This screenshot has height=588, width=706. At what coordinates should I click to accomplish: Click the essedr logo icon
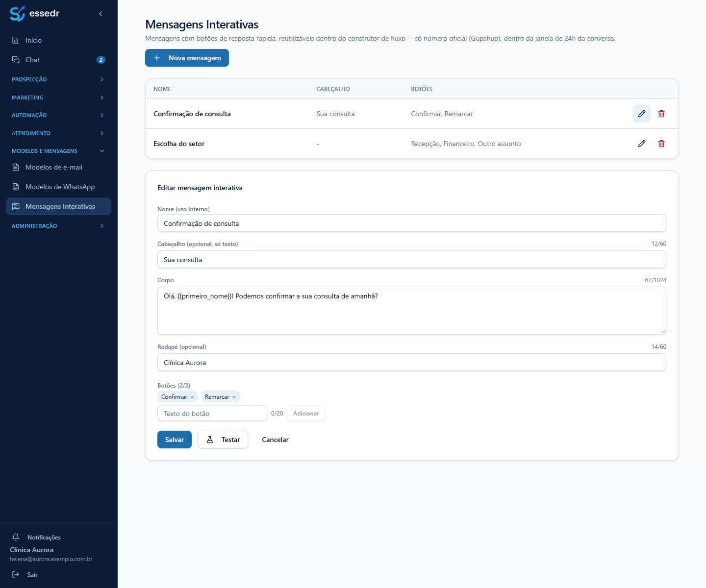tap(17, 14)
